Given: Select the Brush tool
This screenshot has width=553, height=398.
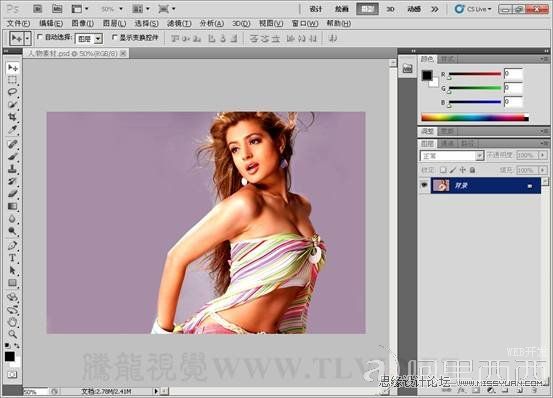Looking at the screenshot, I should tap(13, 156).
